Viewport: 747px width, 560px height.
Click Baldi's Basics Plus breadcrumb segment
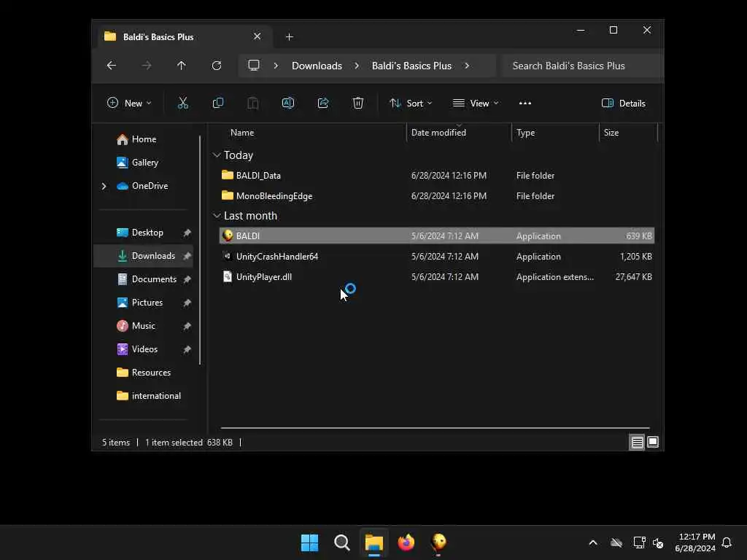[x=411, y=66]
